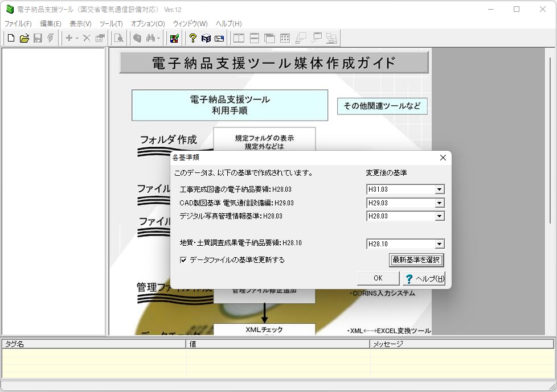Screen dimensions: 557x392
Task: Expand the H28.10 geology standard dropdown
Action: (x=440, y=244)
